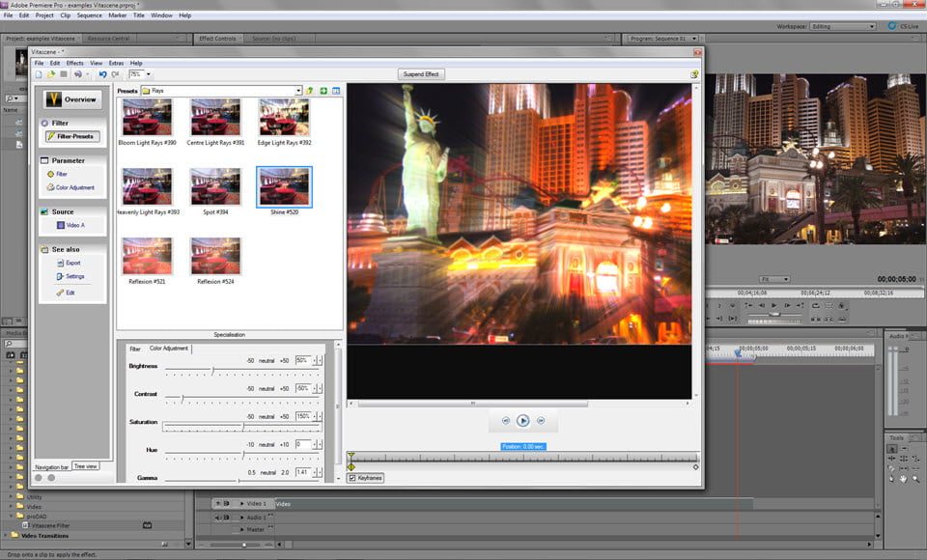Select the Reflexion #521 preset thumbnail
927x560 pixels.
(147, 256)
